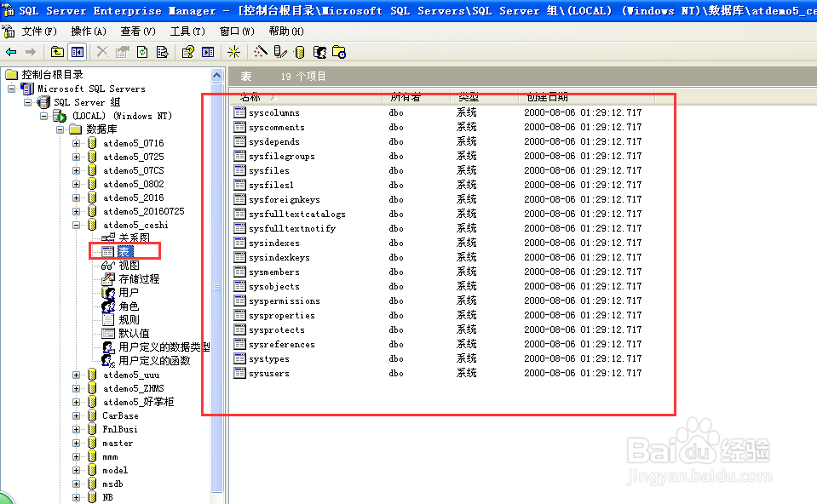
Task: Click the table icon beside sysobjects
Action: [x=239, y=286]
